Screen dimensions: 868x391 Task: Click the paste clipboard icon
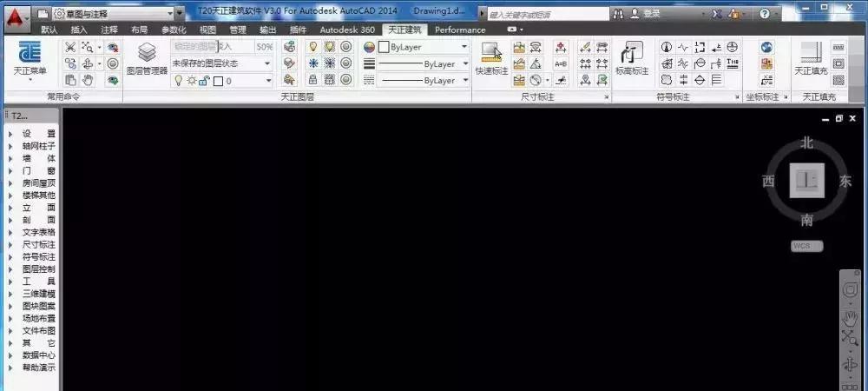(70, 80)
